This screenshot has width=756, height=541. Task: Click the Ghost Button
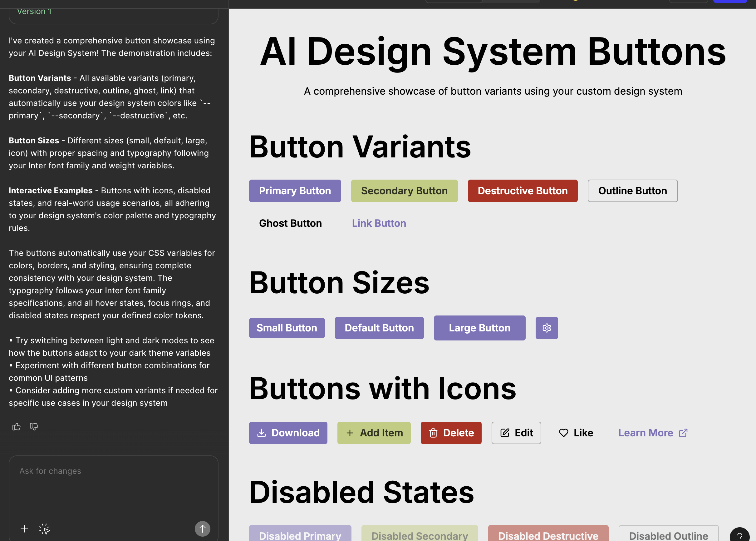pos(290,223)
